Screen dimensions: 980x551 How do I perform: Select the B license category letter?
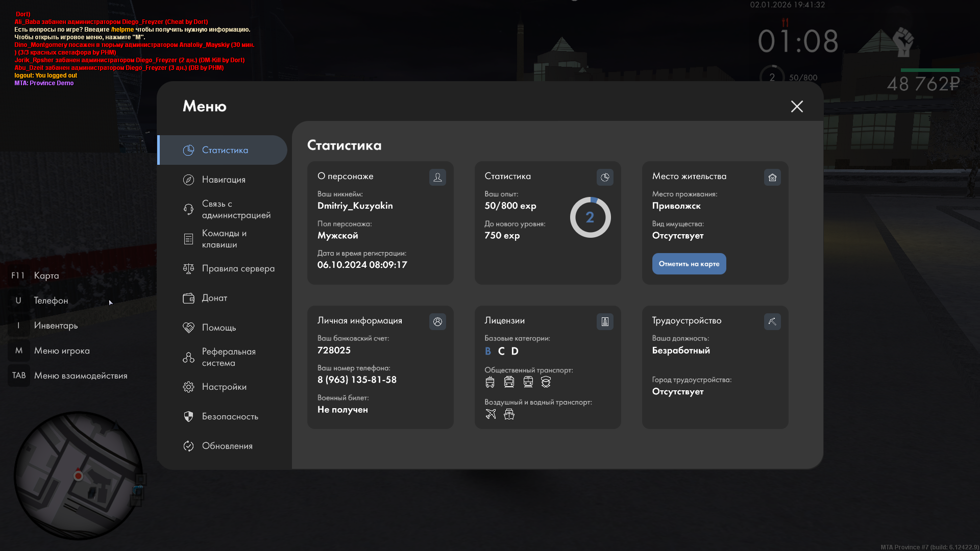click(488, 351)
